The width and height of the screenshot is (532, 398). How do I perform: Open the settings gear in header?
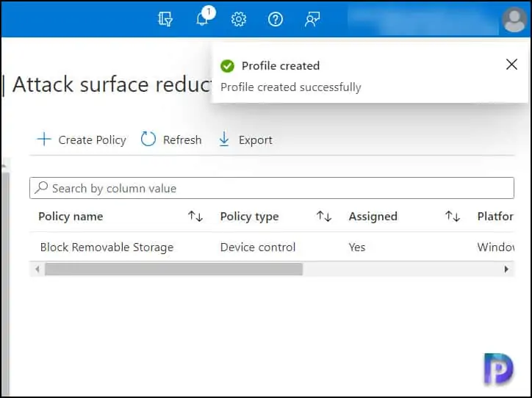pos(239,19)
